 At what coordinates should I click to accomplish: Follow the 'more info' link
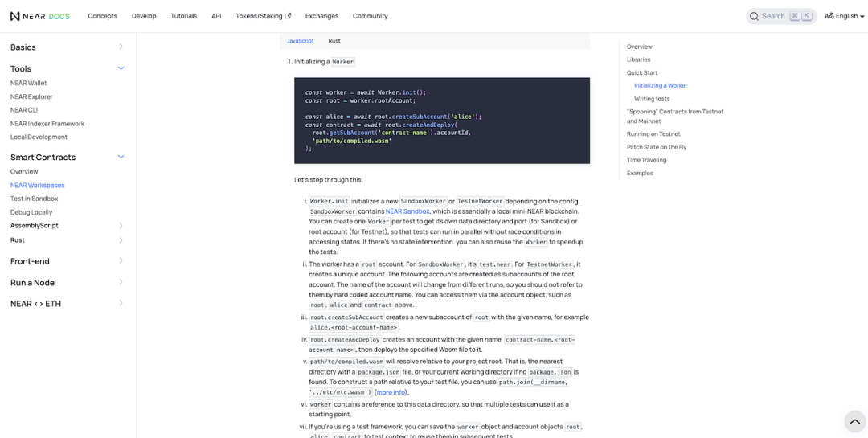pyautogui.click(x=391, y=392)
